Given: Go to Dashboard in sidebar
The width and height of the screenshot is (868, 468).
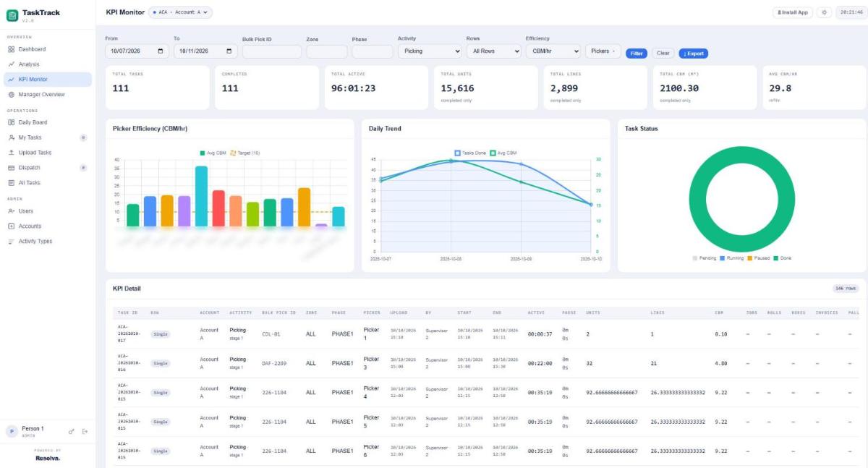Looking at the screenshot, I should tap(48, 49).
